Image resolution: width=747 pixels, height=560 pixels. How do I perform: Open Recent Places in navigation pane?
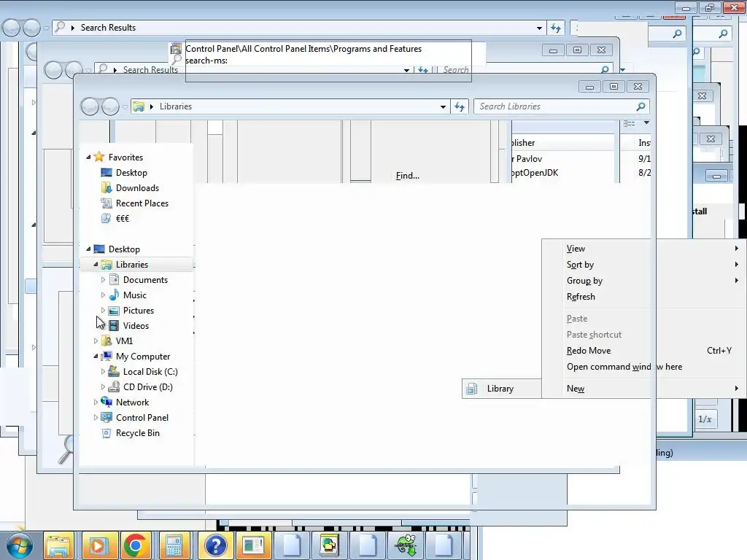point(142,203)
